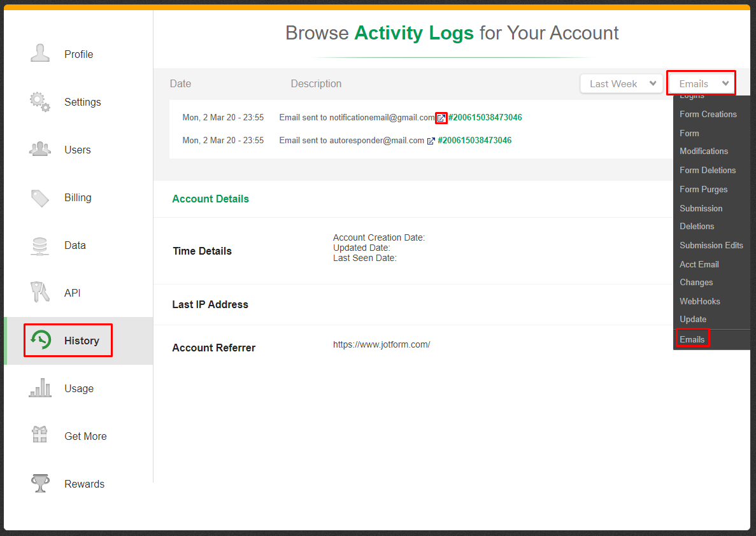Click the Get More gift box icon

tap(40, 435)
